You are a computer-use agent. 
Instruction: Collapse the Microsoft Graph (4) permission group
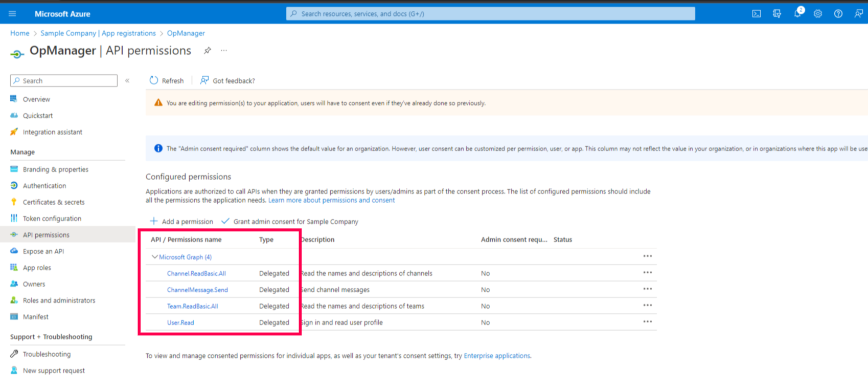pos(154,257)
